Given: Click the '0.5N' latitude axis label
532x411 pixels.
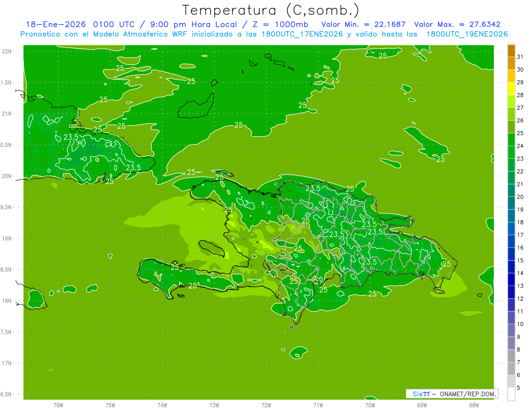Looking at the screenshot, I should tap(7, 145).
